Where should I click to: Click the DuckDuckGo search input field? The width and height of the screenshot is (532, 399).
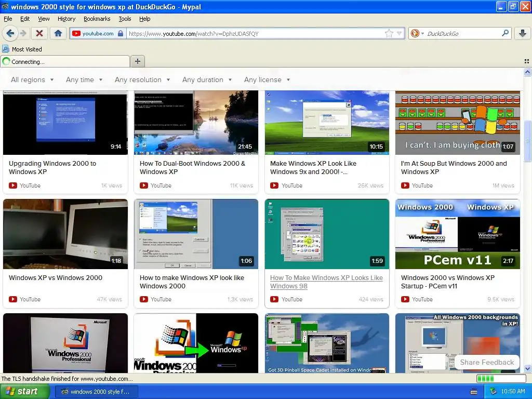point(463,33)
